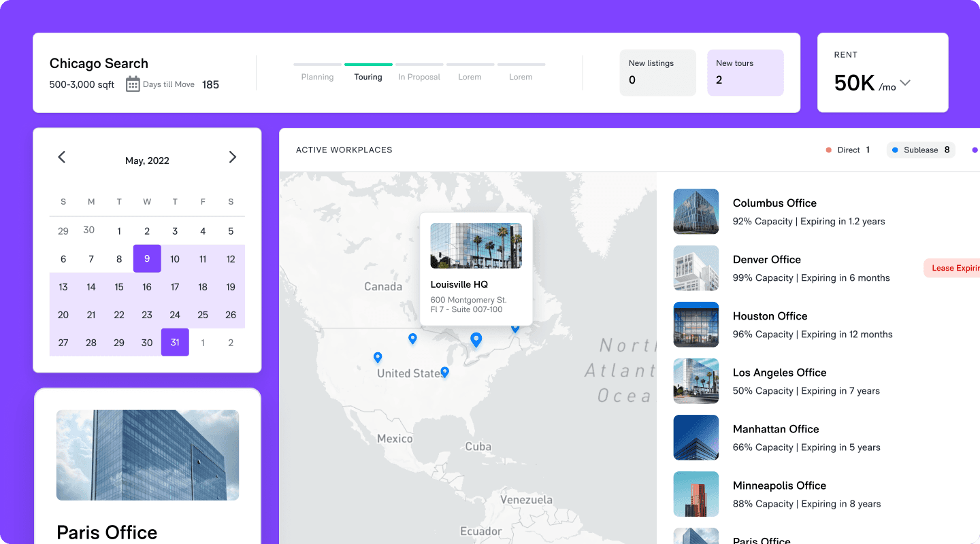Select highlighted date 9 in the calendar

147,258
